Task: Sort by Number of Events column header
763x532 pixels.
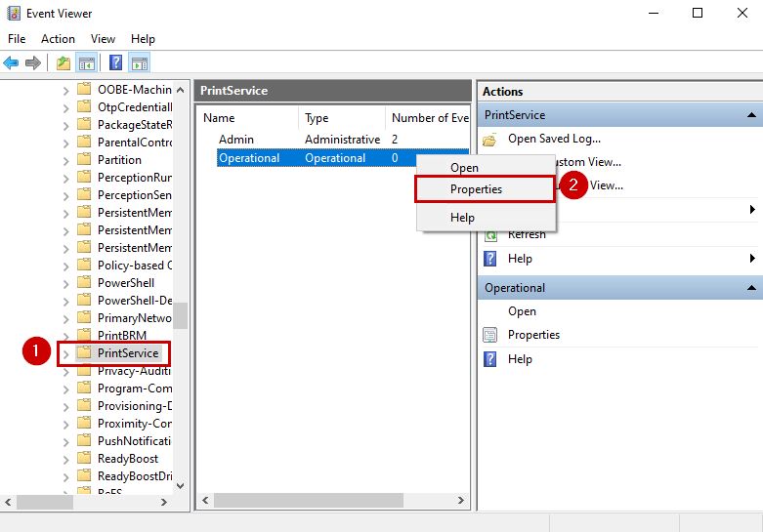Action: click(x=428, y=118)
